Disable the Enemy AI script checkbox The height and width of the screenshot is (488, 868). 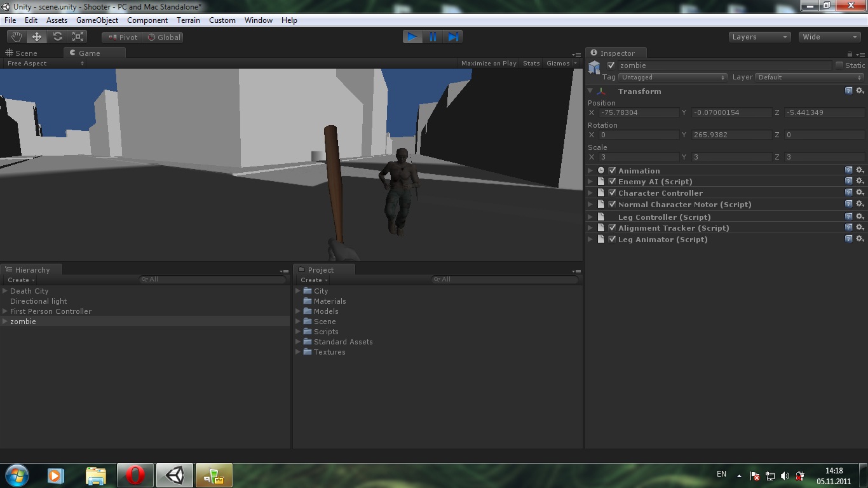pyautogui.click(x=612, y=182)
